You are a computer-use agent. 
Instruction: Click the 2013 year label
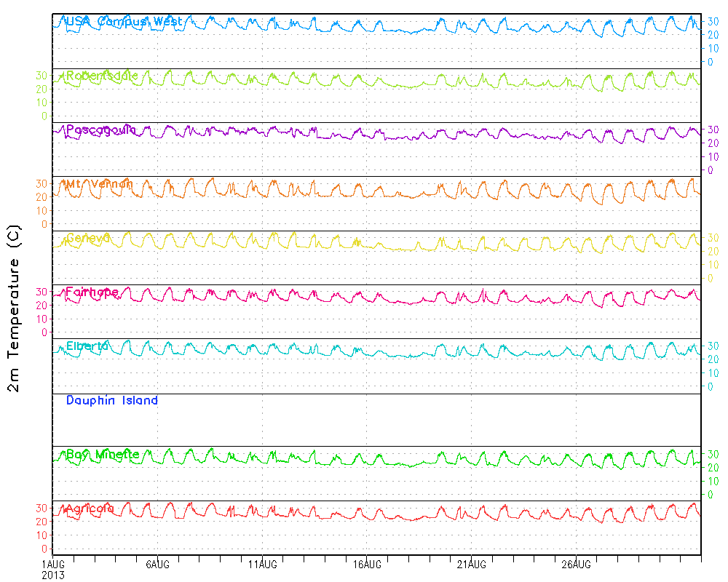point(52,575)
